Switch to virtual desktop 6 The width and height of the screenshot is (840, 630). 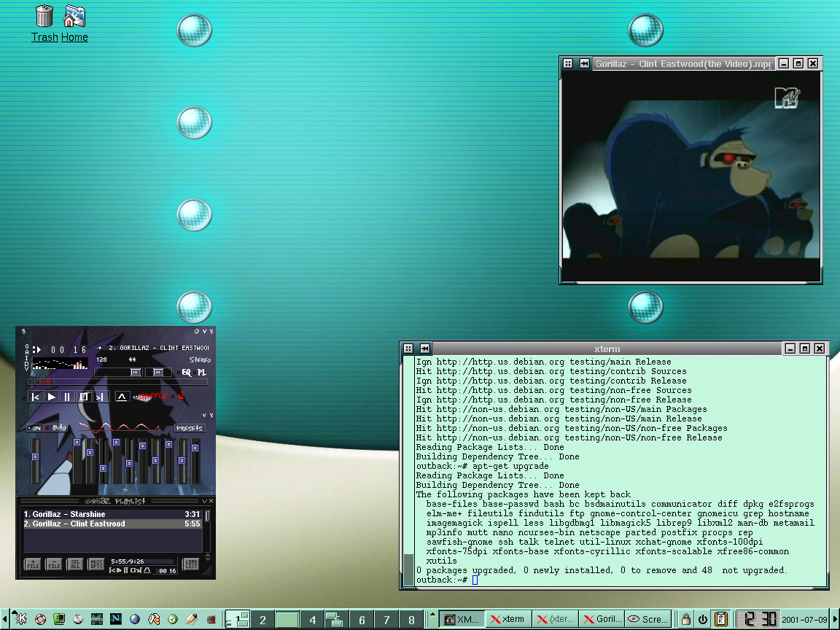tap(362, 620)
